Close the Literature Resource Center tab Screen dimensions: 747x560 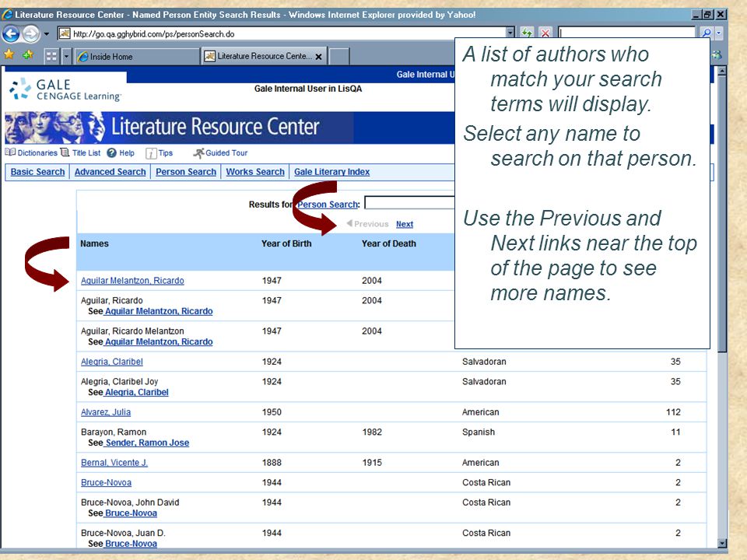click(x=318, y=57)
